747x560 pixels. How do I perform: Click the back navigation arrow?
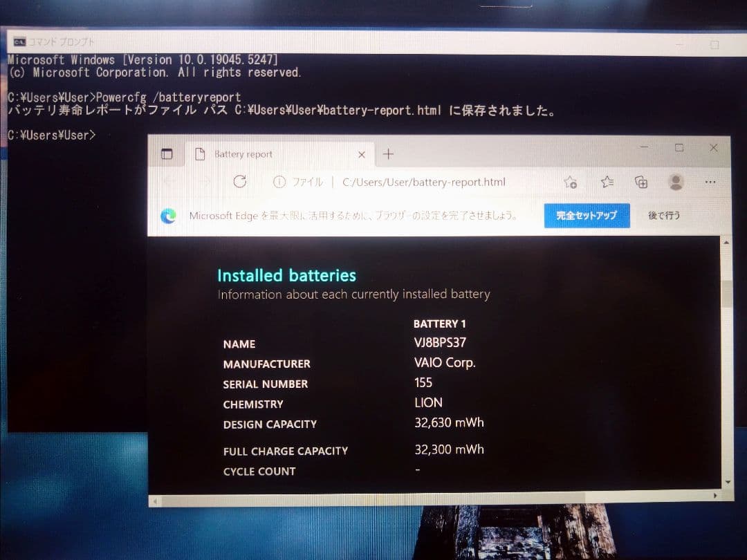[x=168, y=182]
